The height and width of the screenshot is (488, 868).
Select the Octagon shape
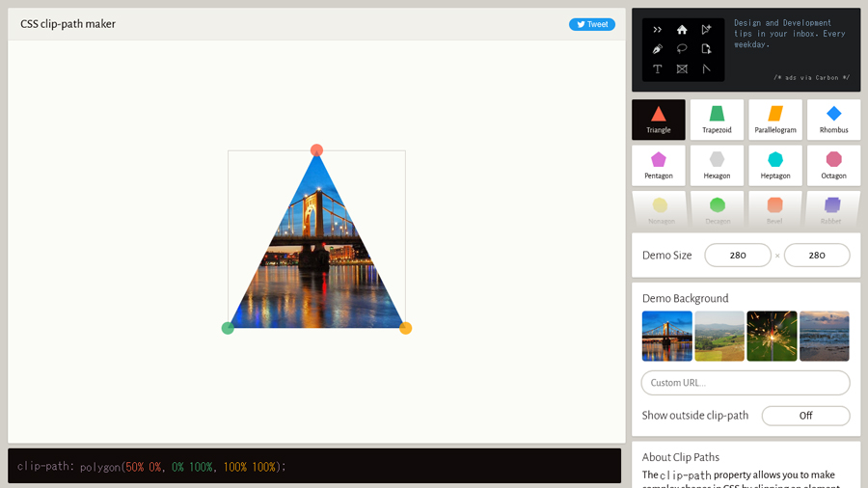(833, 165)
